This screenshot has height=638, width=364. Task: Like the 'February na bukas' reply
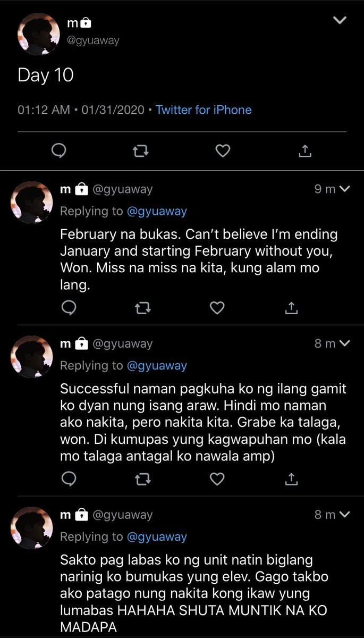[217, 307]
